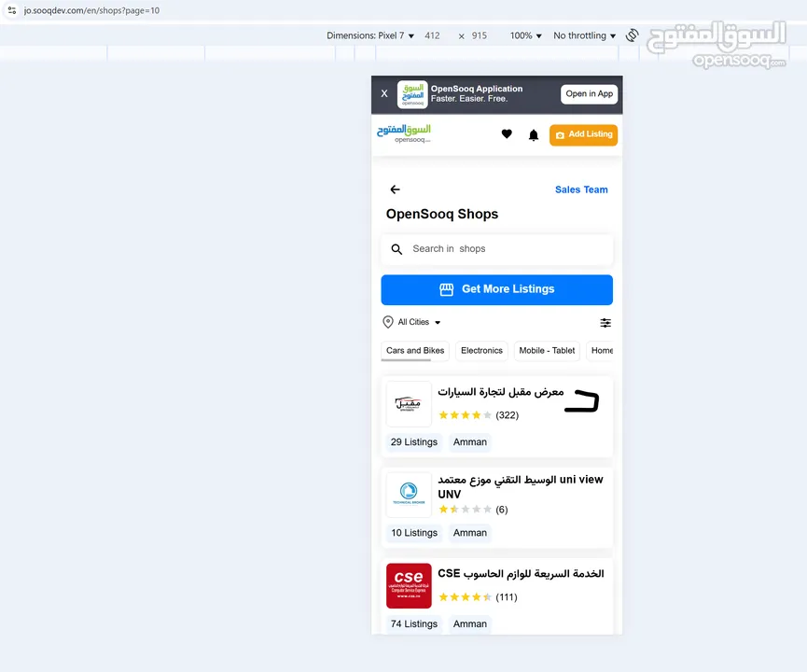The image size is (807, 672).
Task: Click Amman tag on the 29 Listings shop
Action: (470, 442)
